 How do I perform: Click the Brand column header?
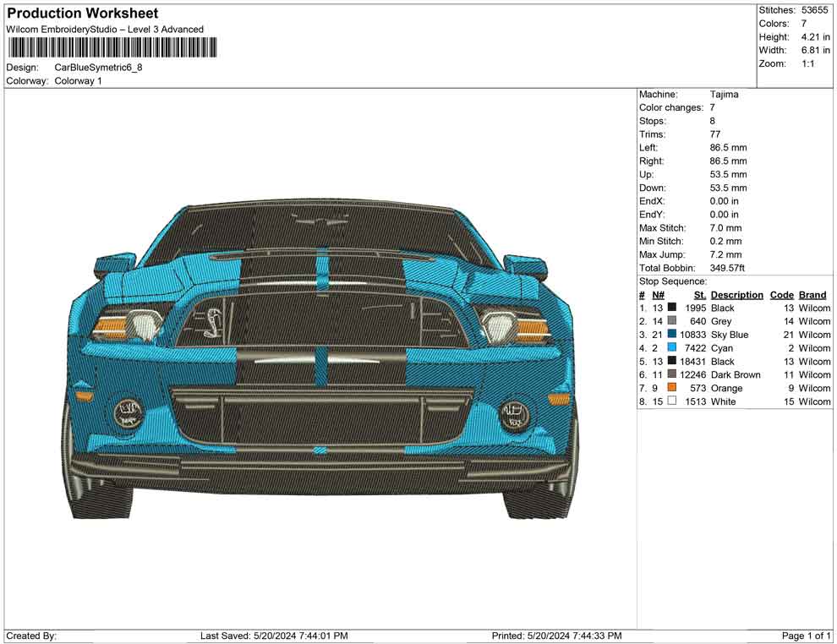coord(812,294)
